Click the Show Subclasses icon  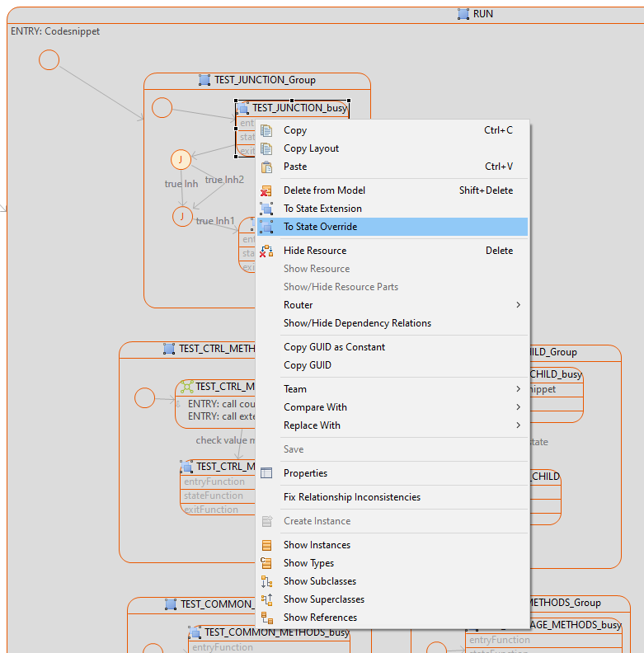(266, 581)
